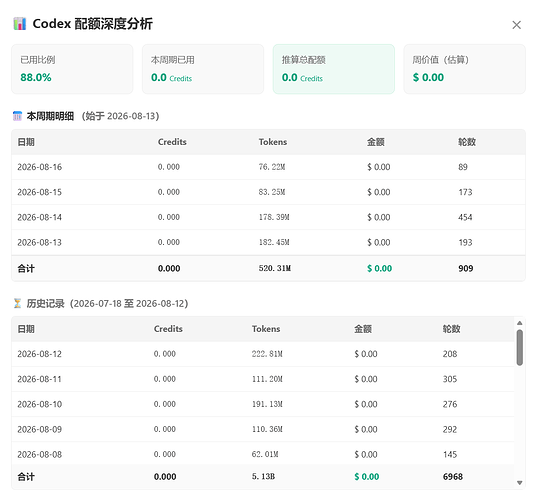Click the 2026-08-09 history date

[x=40, y=429]
